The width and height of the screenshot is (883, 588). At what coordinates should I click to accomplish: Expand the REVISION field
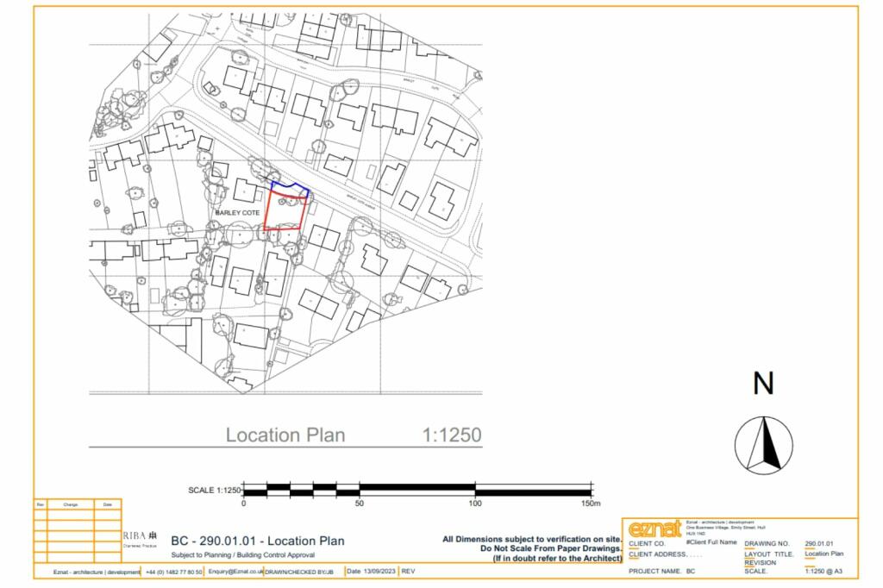[759, 561]
